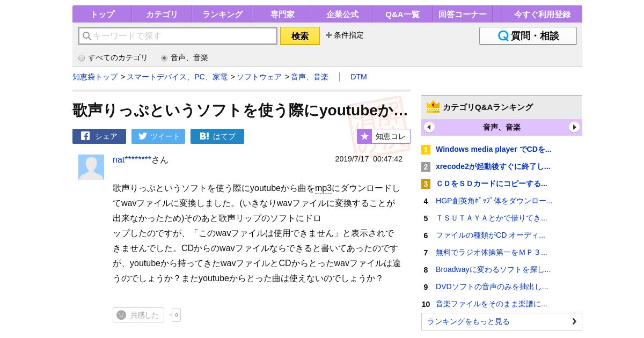Open rank 8: Broadwayに変わるソフトを探し...
The height and width of the screenshot is (338, 644).
[493, 269]
